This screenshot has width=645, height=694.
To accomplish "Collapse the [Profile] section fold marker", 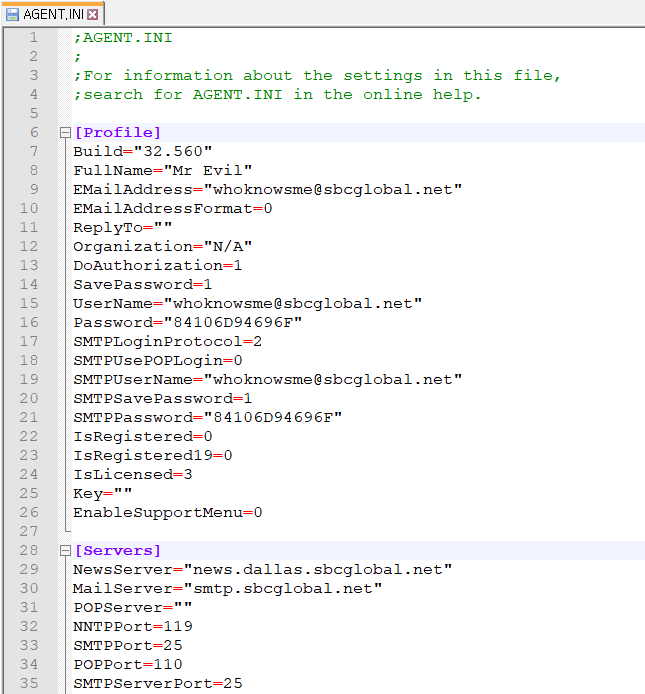I will coord(65,132).
